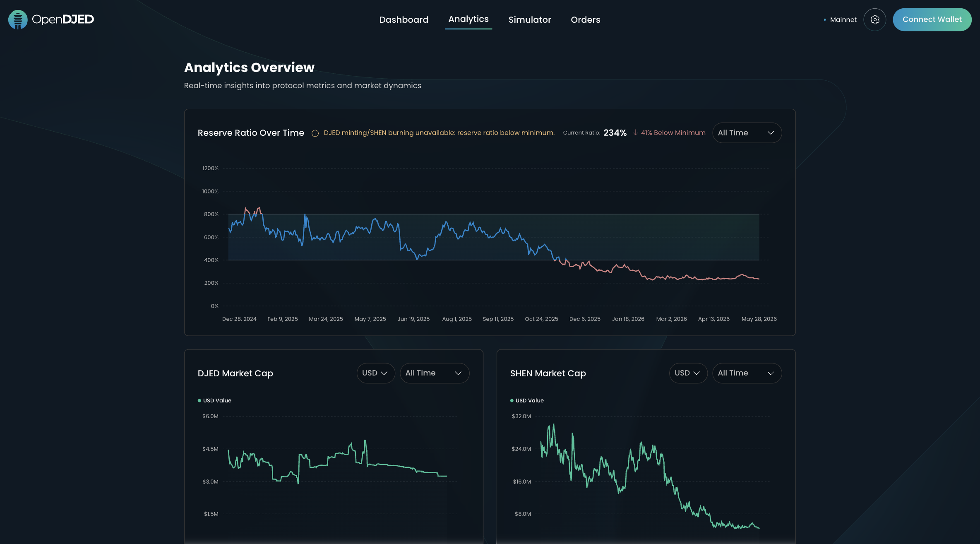Viewport: 980px width, 544px height.
Task: Expand the DJED Market Cap All Time dropdown
Action: 434,373
